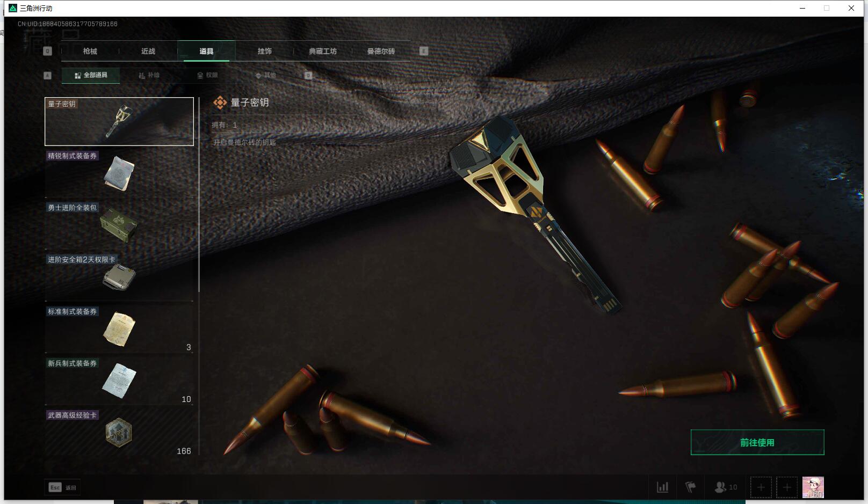Open the statistics bar chart icon

pos(662,487)
